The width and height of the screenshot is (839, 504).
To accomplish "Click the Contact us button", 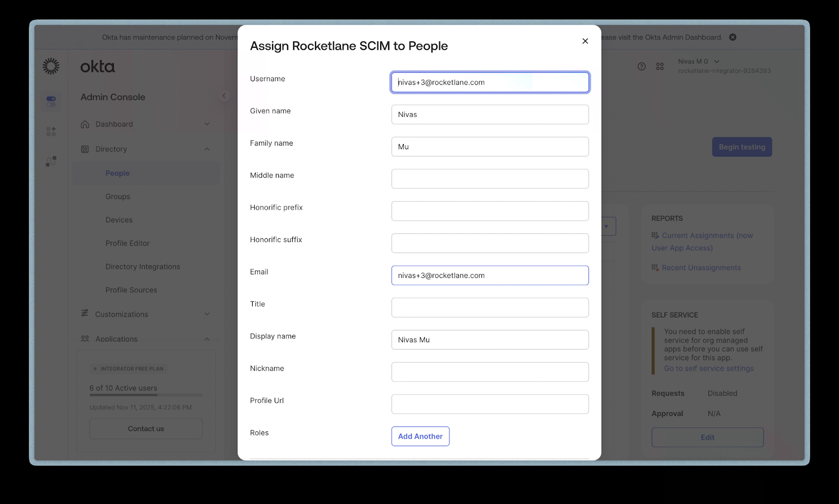I will 146,429.
